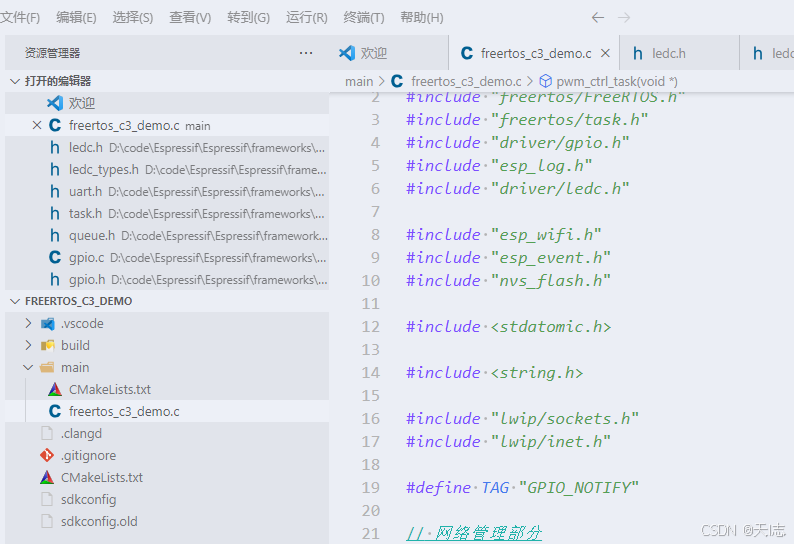The height and width of the screenshot is (544, 794).
Task: Click "esp_wifi.h" include on line 8
Action: pos(546,235)
